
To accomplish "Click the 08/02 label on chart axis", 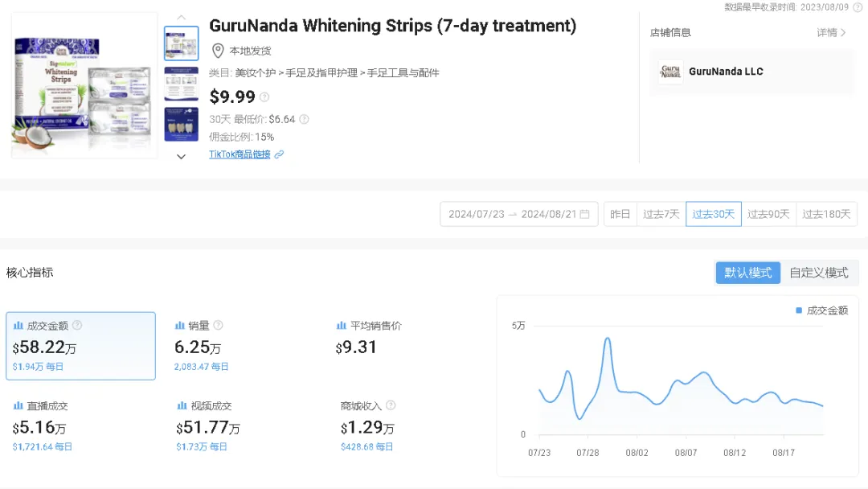I will point(637,453).
